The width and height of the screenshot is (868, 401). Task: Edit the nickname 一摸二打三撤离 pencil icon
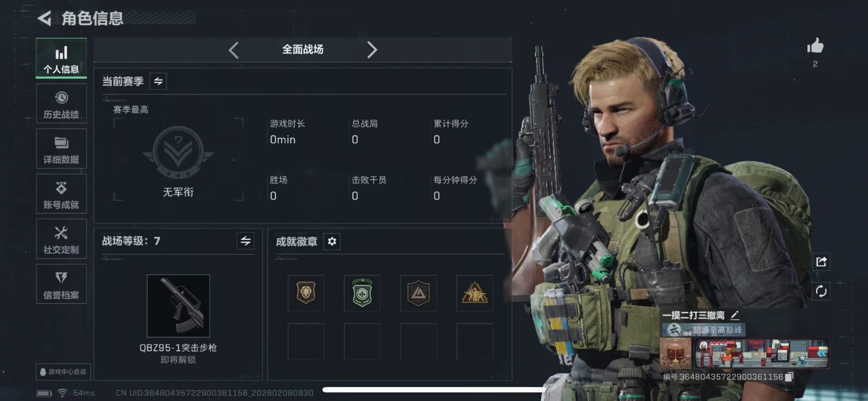(735, 315)
